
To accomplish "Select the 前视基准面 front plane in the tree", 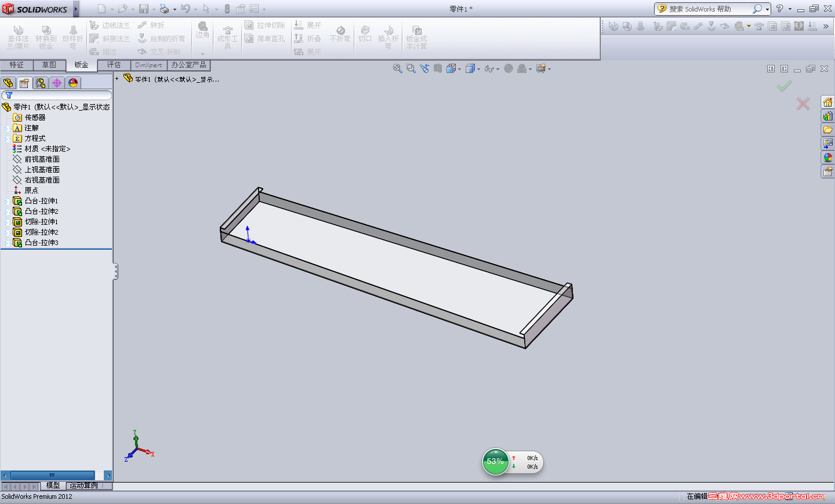I will [x=36, y=159].
